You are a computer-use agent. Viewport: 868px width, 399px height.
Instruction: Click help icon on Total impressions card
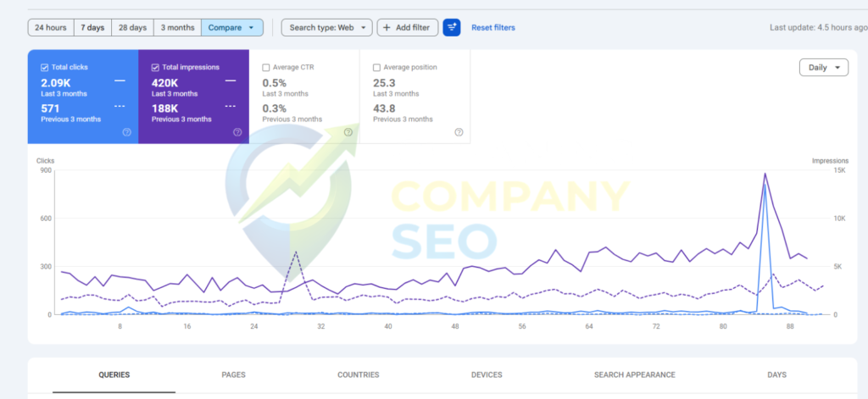coord(237,132)
